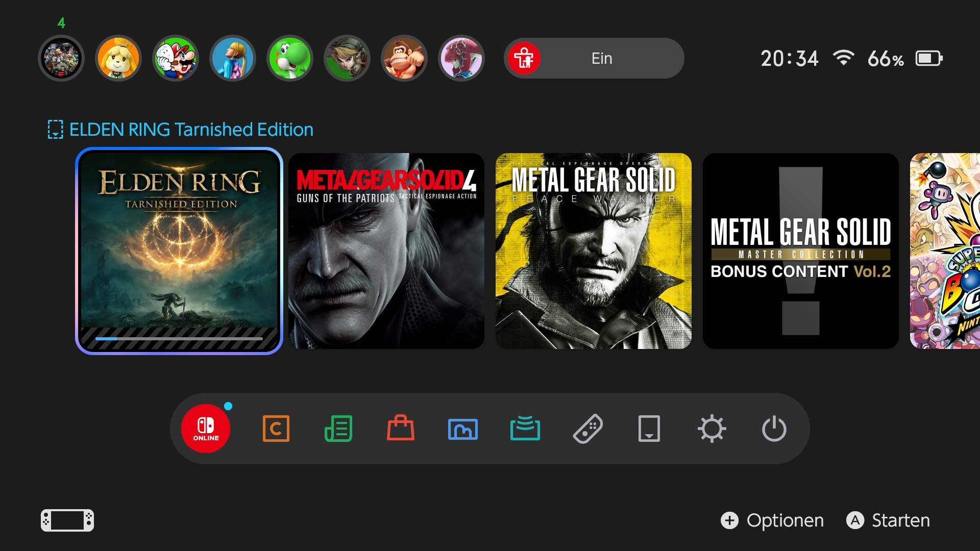Click the console handheld mode icon

(67, 520)
